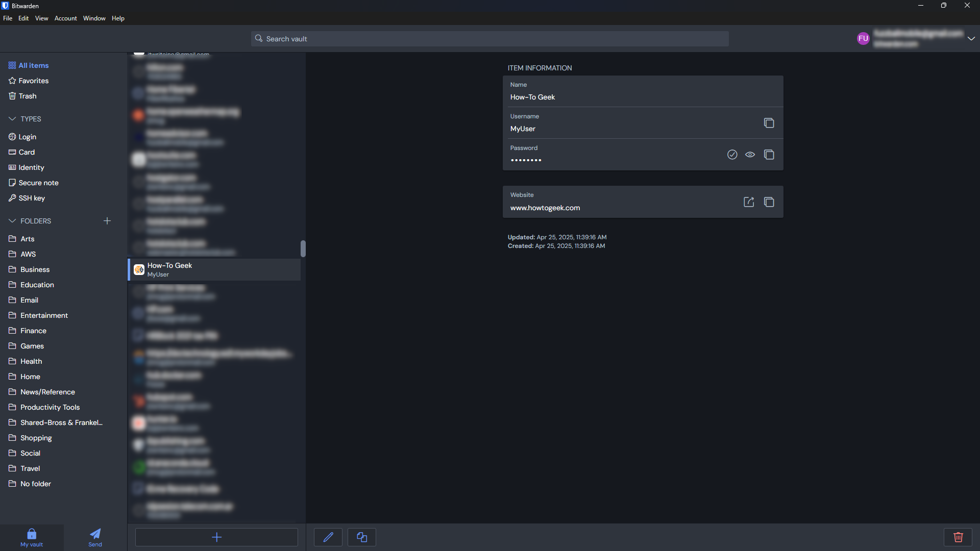Image resolution: width=980 pixels, height=551 pixels.
Task: Collapse the FOLDERS section
Action: pyautogui.click(x=12, y=221)
